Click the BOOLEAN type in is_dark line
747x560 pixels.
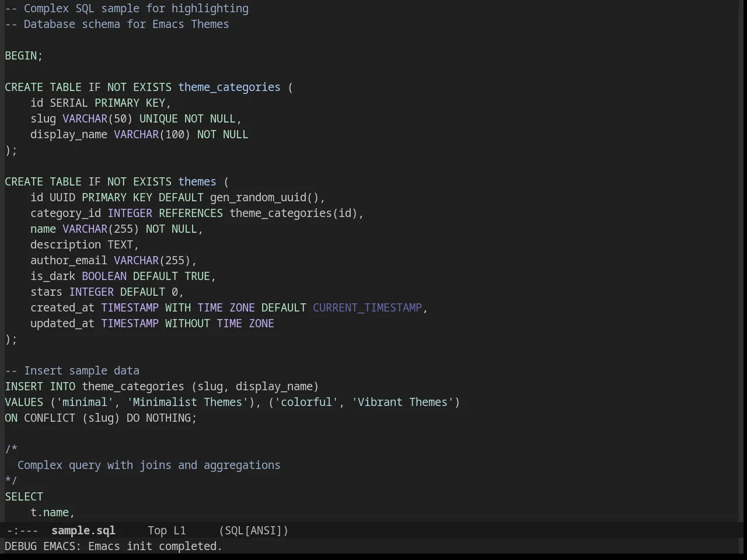point(104,276)
